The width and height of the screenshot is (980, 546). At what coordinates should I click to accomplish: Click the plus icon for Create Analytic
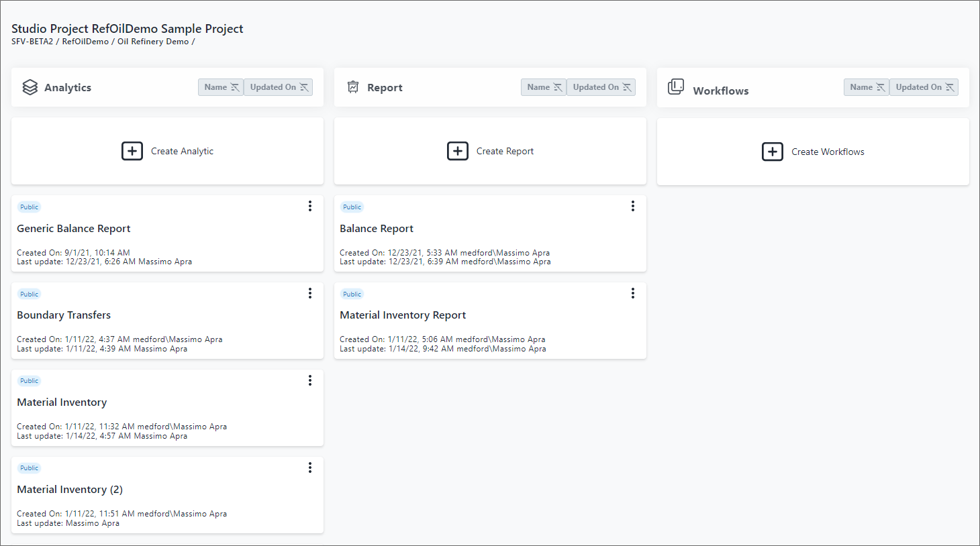132,151
